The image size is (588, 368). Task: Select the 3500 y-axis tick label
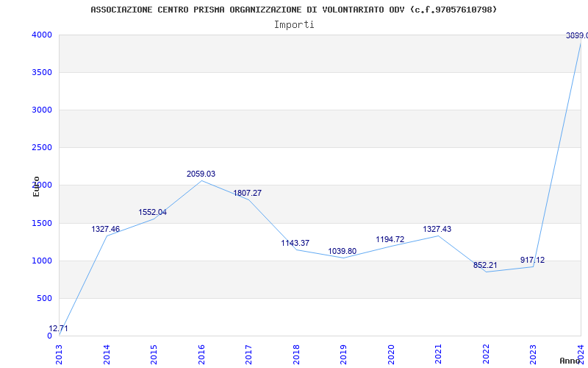pos(41,72)
